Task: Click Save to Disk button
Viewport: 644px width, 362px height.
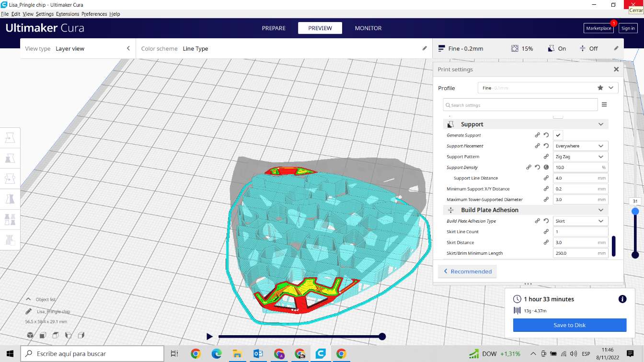Action: pyautogui.click(x=570, y=325)
